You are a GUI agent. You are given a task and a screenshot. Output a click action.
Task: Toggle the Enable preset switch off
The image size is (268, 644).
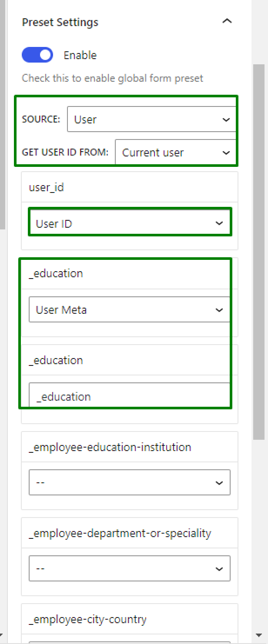click(37, 55)
